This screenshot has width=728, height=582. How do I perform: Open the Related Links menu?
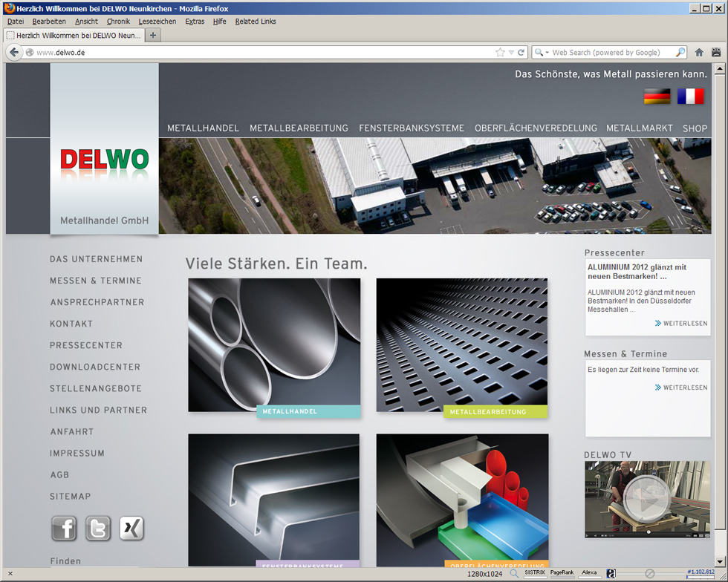pyautogui.click(x=256, y=22)
